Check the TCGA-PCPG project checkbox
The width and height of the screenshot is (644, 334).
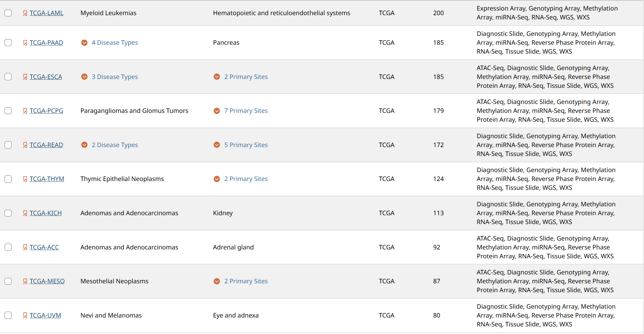coord(8,111)
